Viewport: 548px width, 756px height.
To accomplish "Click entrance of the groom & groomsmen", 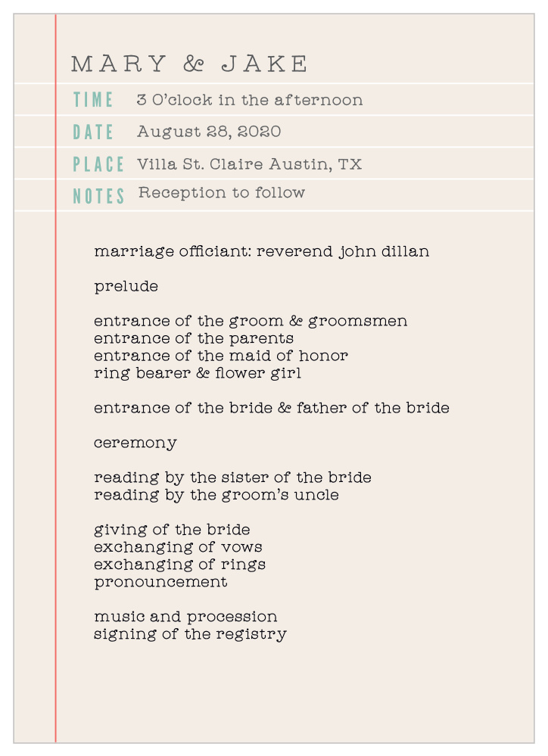I will [251, 321].
